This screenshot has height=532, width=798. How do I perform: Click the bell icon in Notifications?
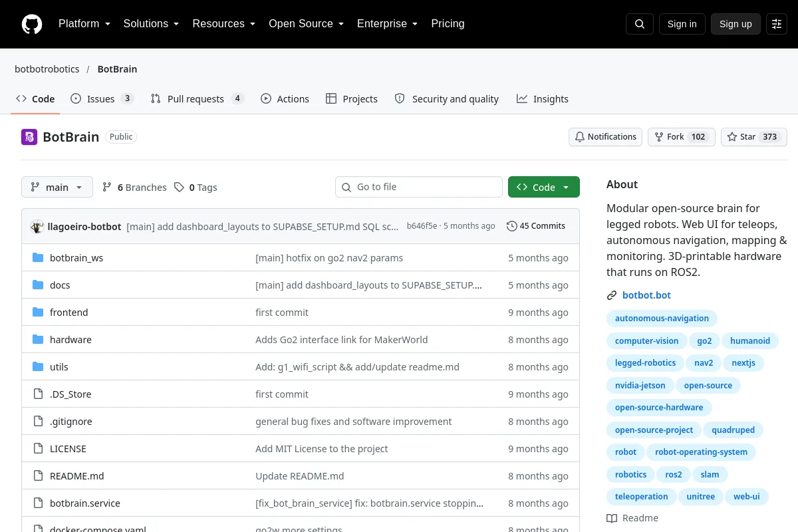coord(580,137)
